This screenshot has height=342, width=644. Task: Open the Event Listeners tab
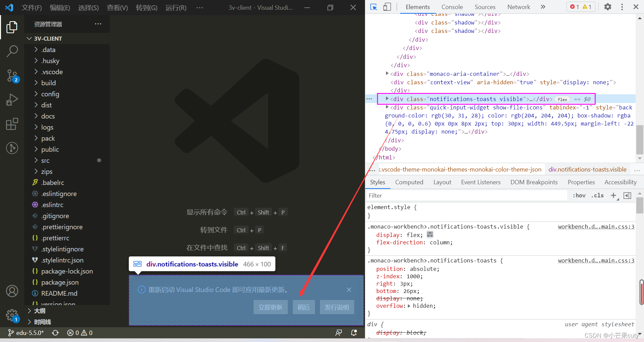pos(481,182)
